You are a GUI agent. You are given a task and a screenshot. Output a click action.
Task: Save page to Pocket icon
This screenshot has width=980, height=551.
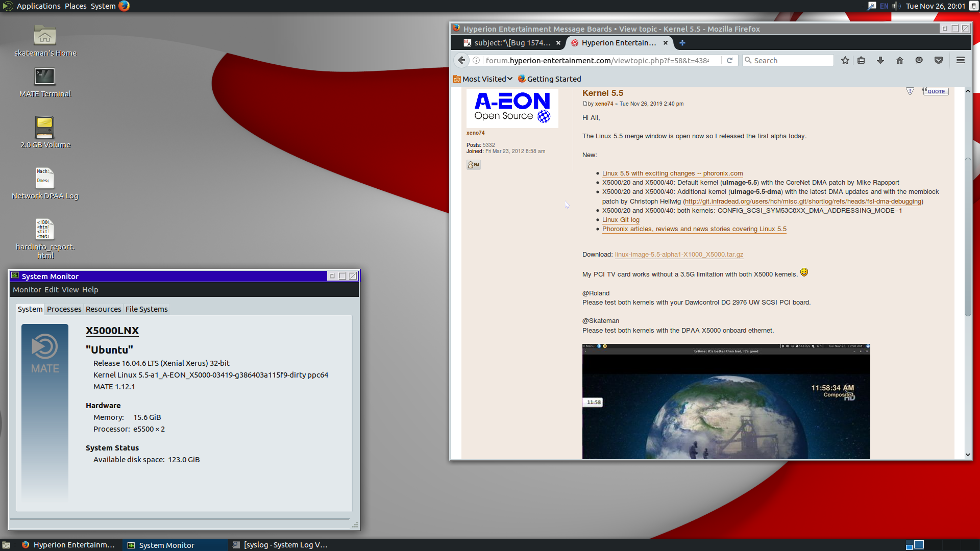tap(939, 60)
